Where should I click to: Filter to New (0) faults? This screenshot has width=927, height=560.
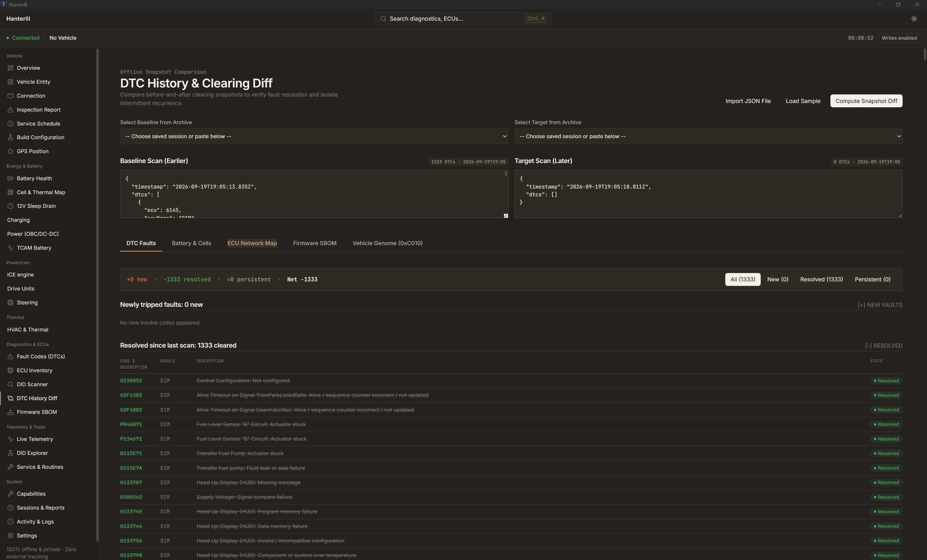coord(778,279)
